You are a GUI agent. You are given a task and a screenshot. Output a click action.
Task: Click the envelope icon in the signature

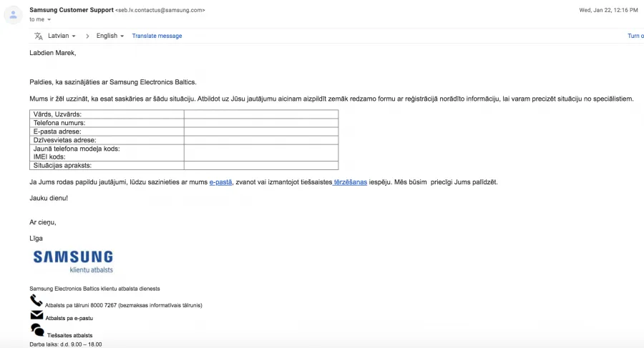pos(36,315)
